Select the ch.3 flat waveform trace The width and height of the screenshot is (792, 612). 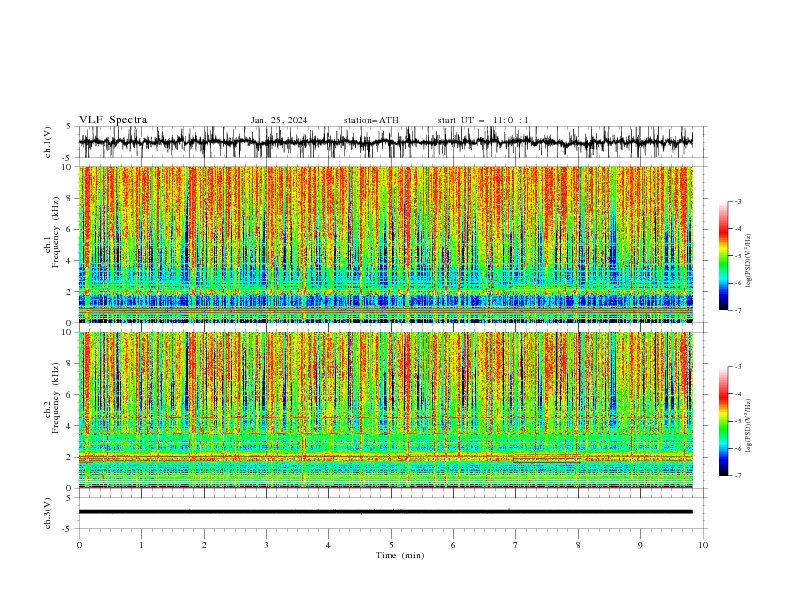pyautogui.click(x=386, y=512)
